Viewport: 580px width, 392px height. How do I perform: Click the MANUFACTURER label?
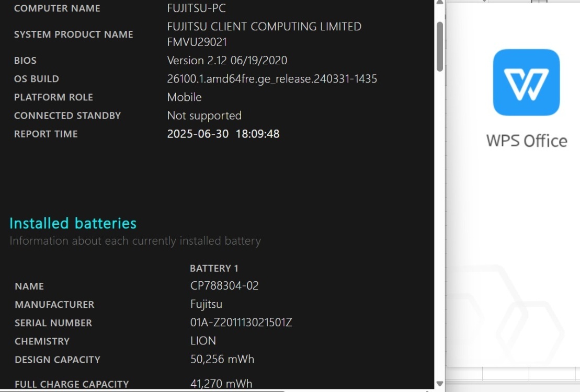pos(54,305)
